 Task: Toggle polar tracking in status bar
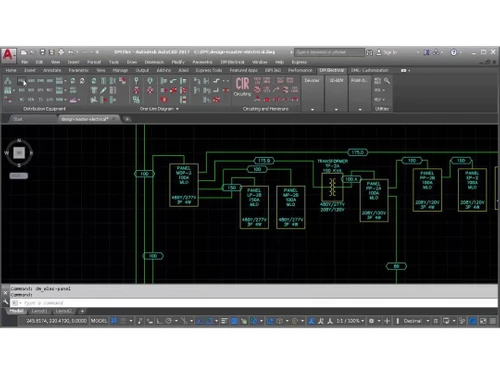pos(169,321)
